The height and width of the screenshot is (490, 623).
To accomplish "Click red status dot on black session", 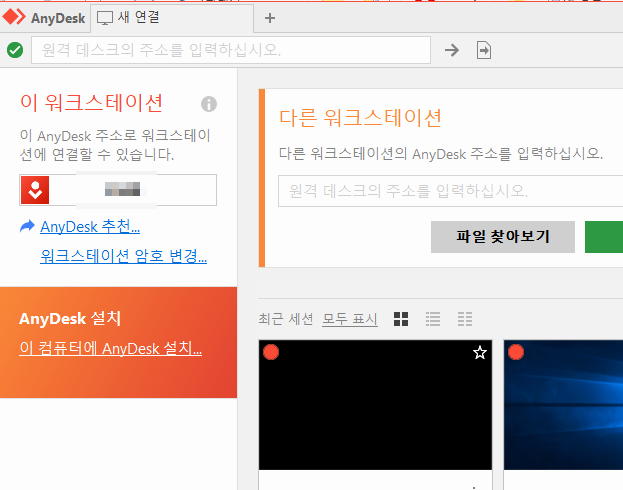I will tap(271, 352).
